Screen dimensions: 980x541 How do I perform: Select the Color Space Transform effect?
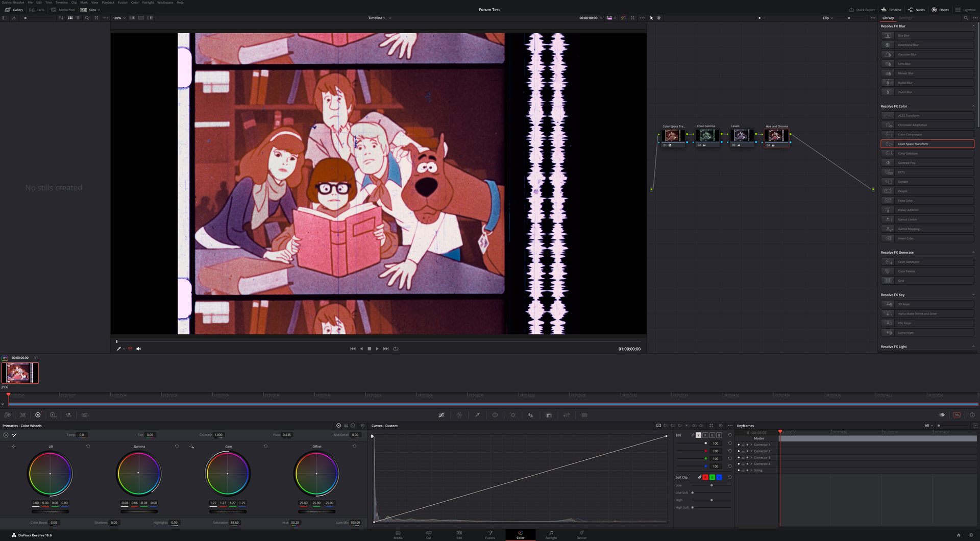click(927, 144)
